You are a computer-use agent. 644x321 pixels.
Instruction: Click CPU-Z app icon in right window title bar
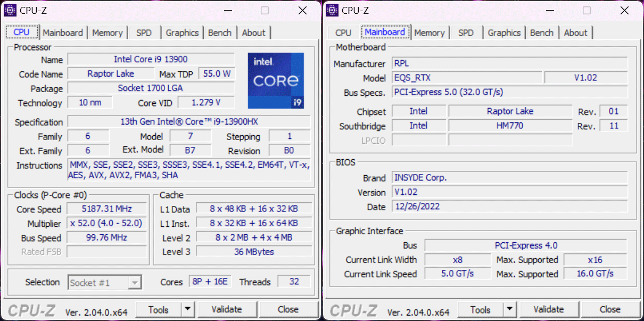point(333,10)
